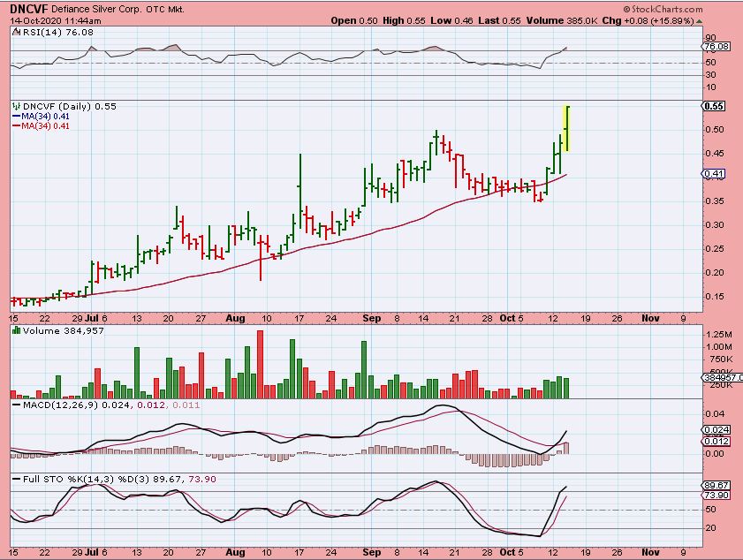Click the blue MA(34) legend line marker
Screen dimensions: 743x560
click(x=16, y=117)
